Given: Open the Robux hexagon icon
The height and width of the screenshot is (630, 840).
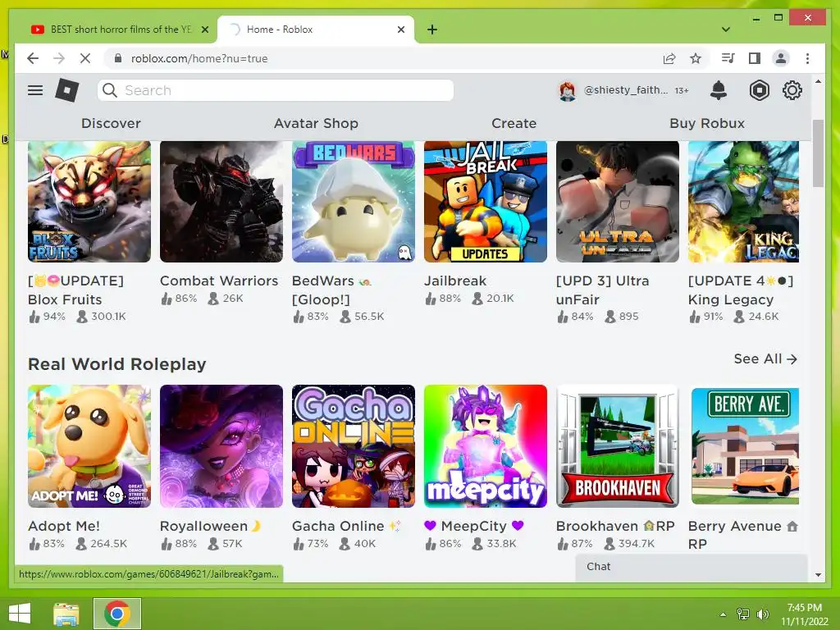Looking at the screenshot, I should click(759, 90).
